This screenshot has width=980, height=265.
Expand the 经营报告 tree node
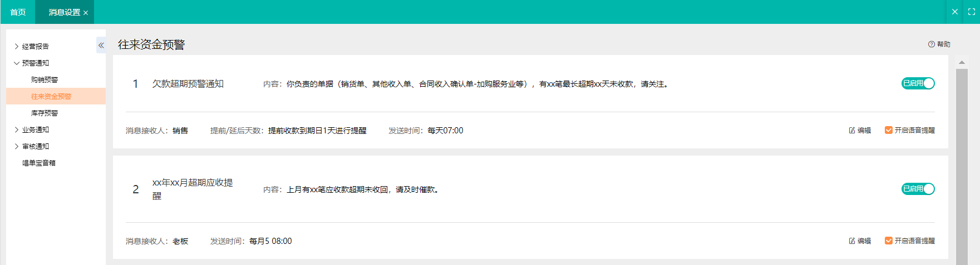(17, 47)
